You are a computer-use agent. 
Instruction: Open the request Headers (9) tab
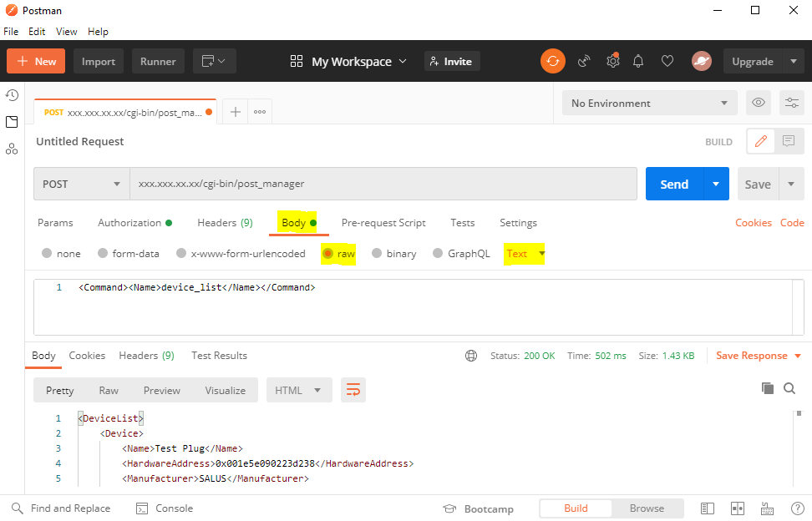tap(225, 222)
